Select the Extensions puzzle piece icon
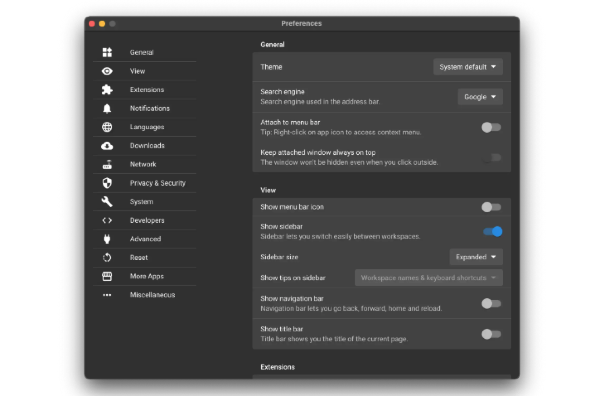Image resolution: width=600 pixels, height=396 pixels. (107, 90)
